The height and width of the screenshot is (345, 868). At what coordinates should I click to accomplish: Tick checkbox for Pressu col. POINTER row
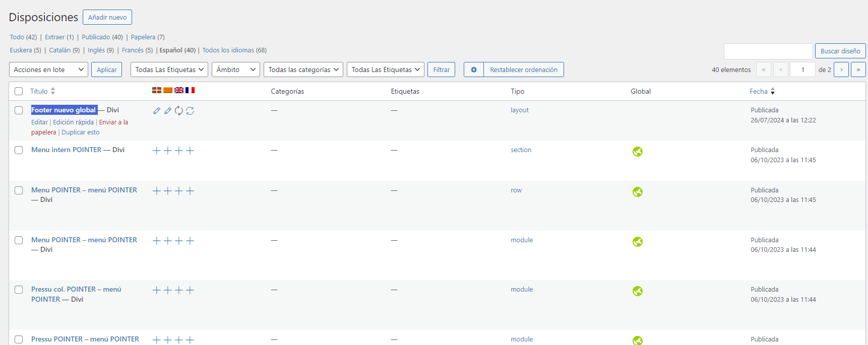pyautogui.click(x=19, y=290)
